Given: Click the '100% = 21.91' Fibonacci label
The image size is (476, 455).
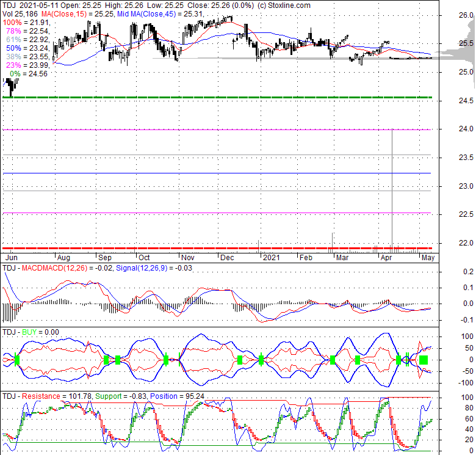Looking at the screenshot, I should [26, 23].
